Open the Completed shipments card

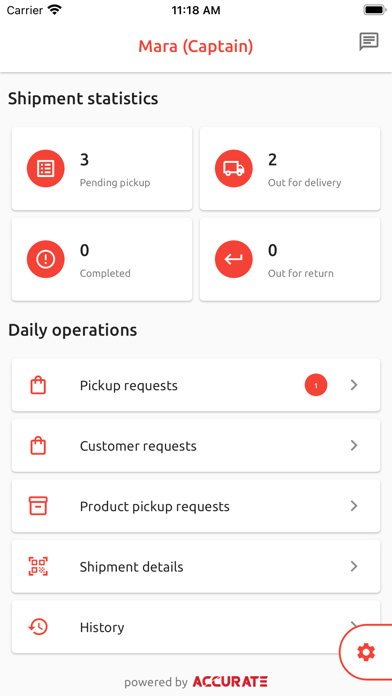pos(102,259)
